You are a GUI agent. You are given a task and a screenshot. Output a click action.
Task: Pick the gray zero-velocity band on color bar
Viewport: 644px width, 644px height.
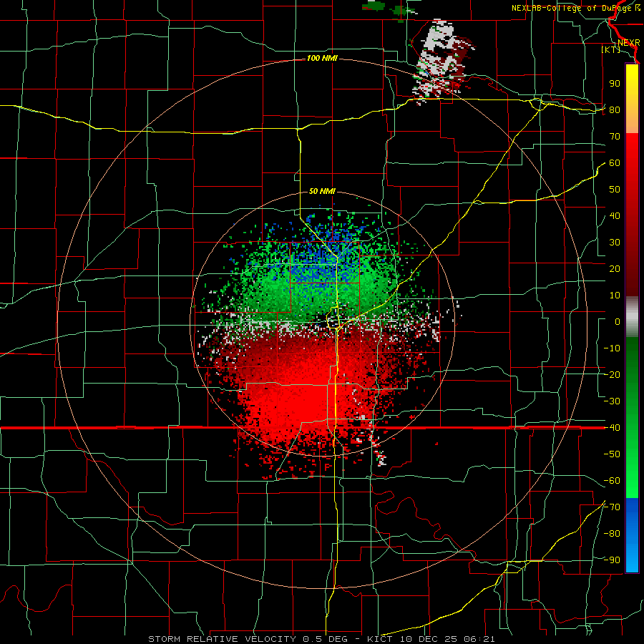pos(632,317)
